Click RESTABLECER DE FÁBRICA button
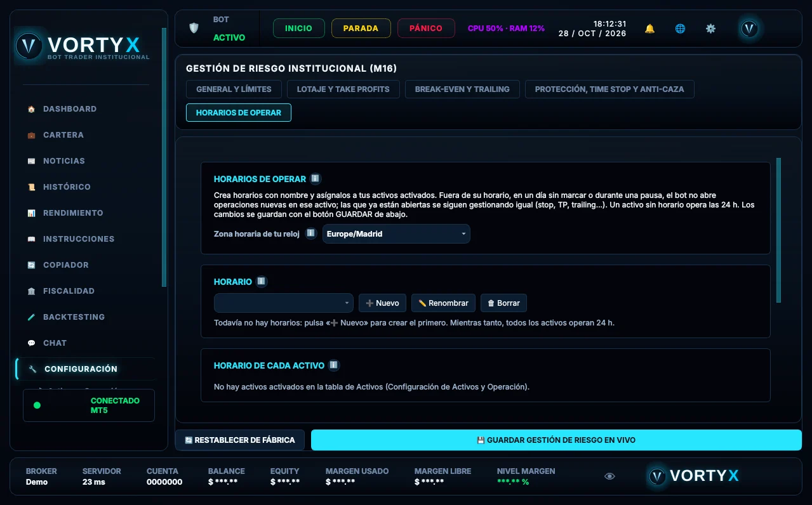 [240, 440]
